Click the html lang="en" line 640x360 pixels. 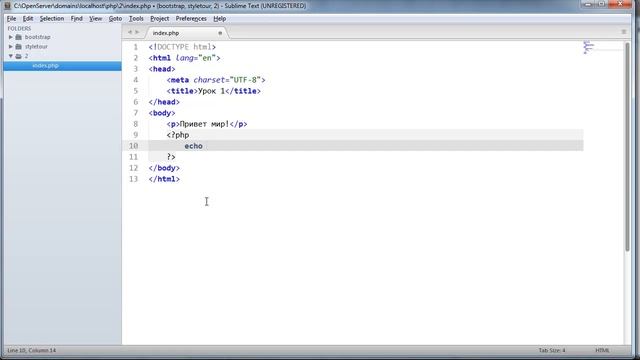(x=184, y=58)
